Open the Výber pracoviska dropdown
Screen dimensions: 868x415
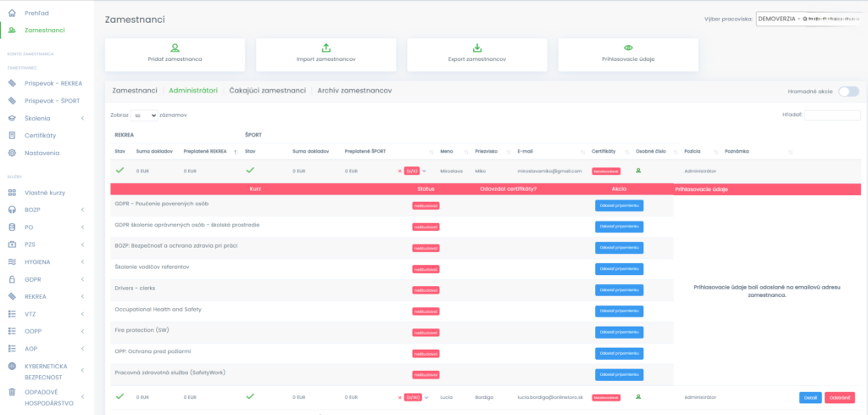pyautogui.click(x=810, y=18)
